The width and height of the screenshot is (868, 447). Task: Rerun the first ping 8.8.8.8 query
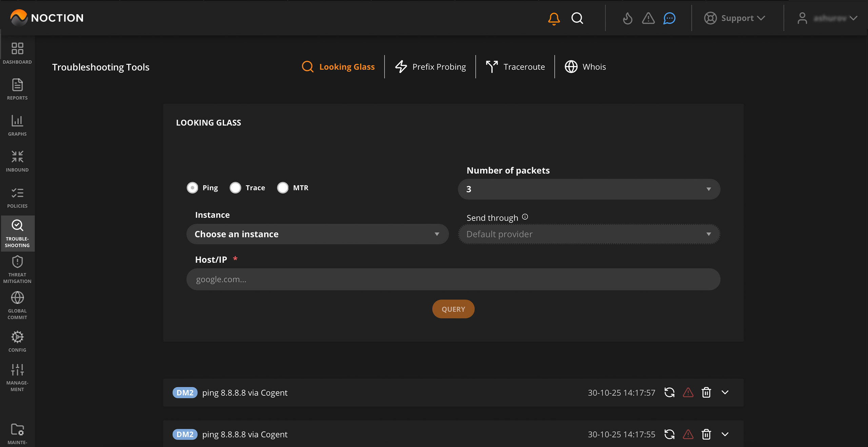669,393
